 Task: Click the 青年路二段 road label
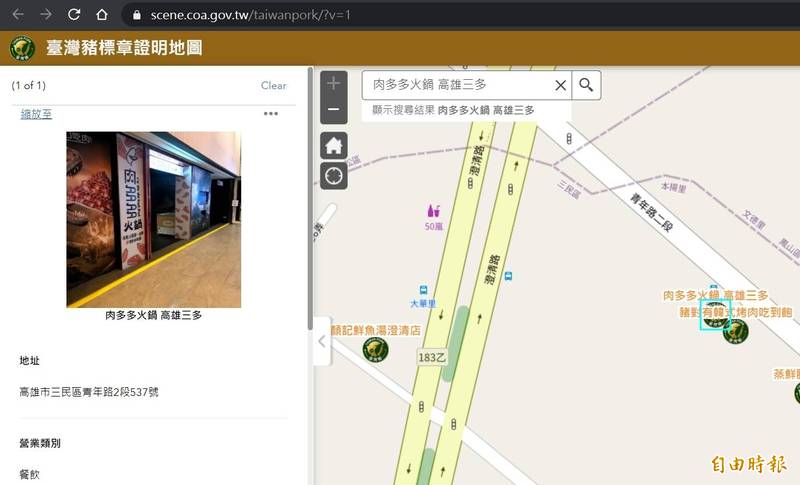652,213
